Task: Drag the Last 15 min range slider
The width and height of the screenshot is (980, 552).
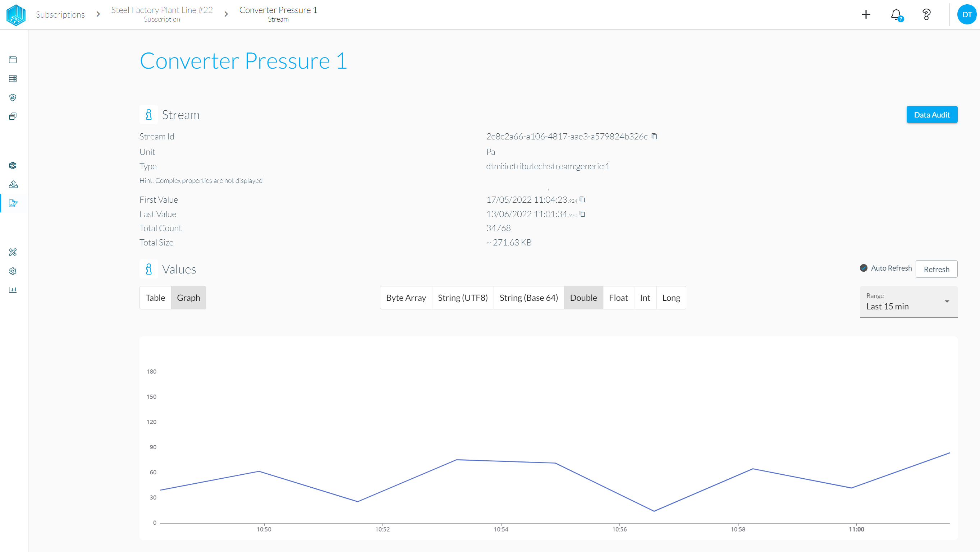Action: (x=909, y=302)
